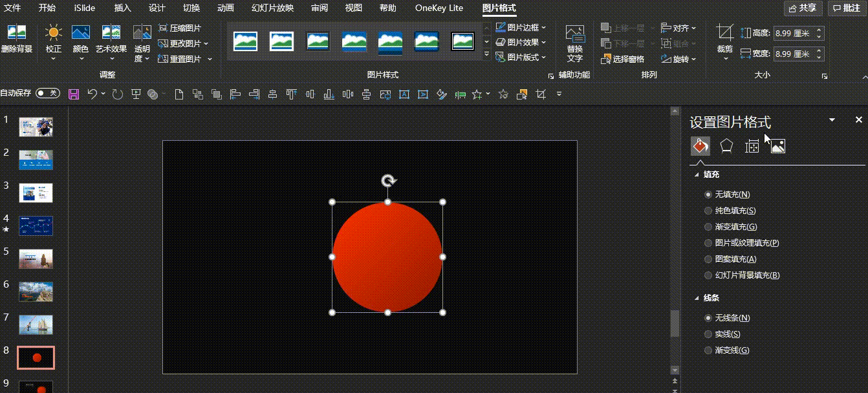Open the Animations (动画) ribbon tab
The width and height of the screenshot is (868, 393).
coord(226,8)
